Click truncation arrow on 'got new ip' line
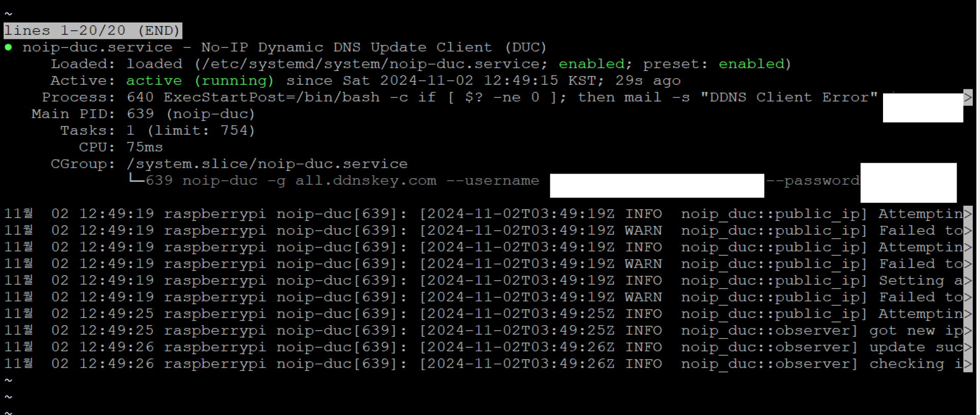Image resolution: width=980 pixels, height=415 pixels. [x=967, y=331]
